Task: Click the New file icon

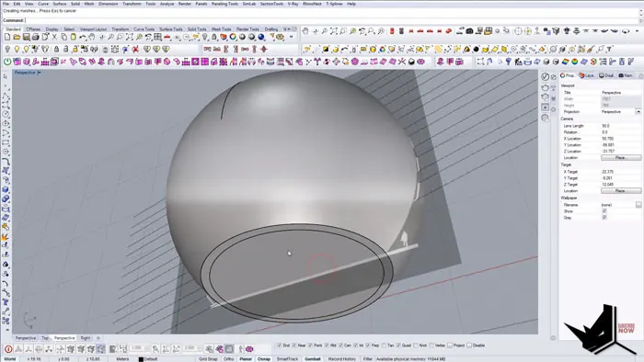Action: [7, 38]
